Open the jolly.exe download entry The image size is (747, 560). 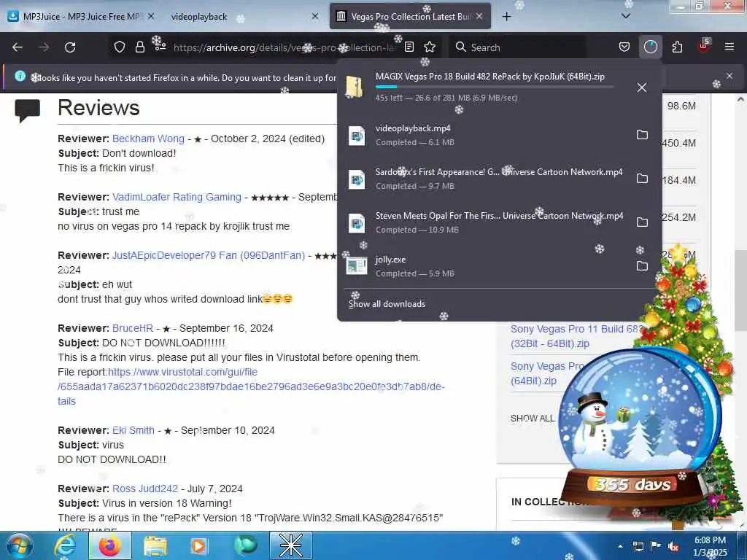(486, 265)
